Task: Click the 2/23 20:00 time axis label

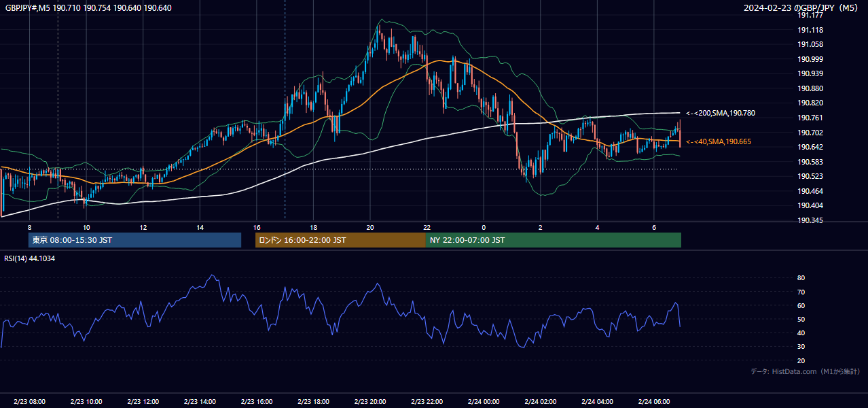Action: pyautogui.click(x=370, y=402)
